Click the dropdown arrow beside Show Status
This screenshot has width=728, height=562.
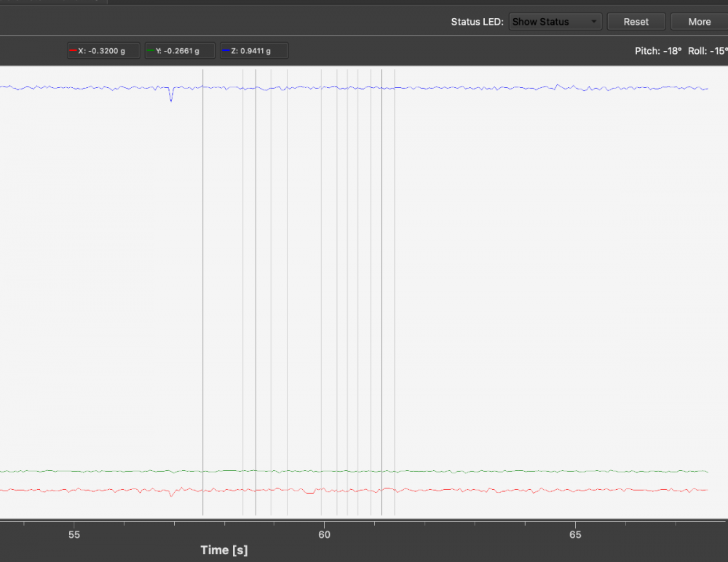click(x=594, y=22)
